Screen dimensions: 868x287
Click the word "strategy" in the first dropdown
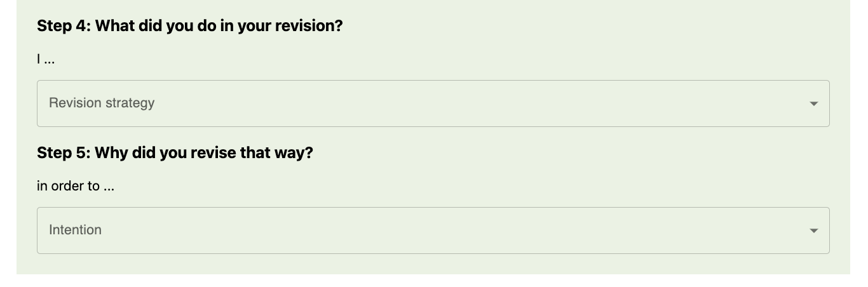pos(130,103)
